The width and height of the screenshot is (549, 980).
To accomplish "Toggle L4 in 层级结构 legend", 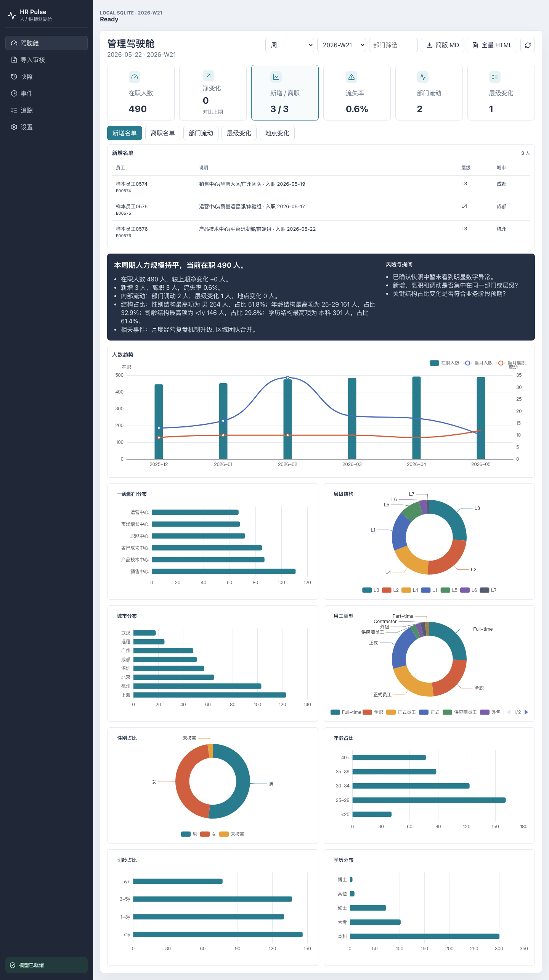I will 410,590.
